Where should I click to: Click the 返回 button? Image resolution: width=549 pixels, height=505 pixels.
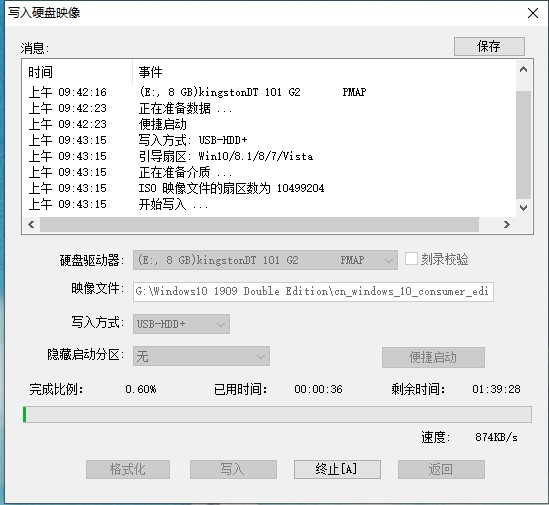click(441, 469)
